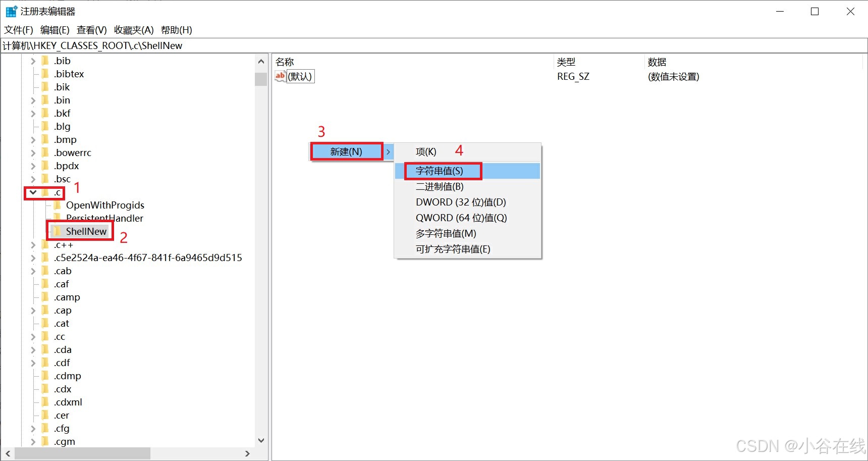This screenshot has height=461, width=868.
Task: Click the folder icon next to .bib
Action: [x=45, y=61]
